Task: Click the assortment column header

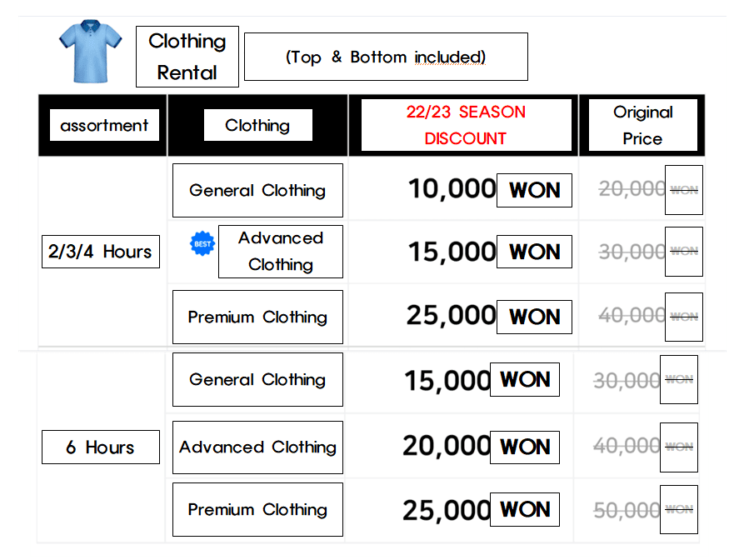Action: click(104, 125)
